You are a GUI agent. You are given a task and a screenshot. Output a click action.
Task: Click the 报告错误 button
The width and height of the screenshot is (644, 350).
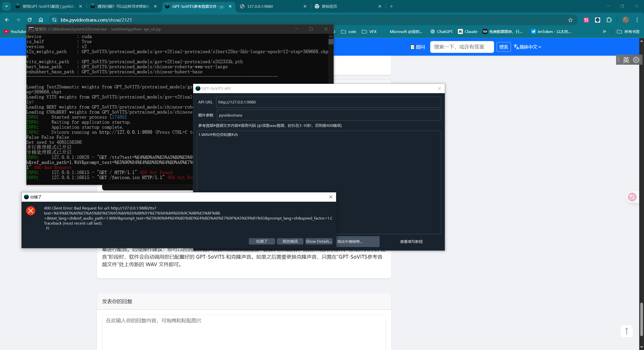290,241
